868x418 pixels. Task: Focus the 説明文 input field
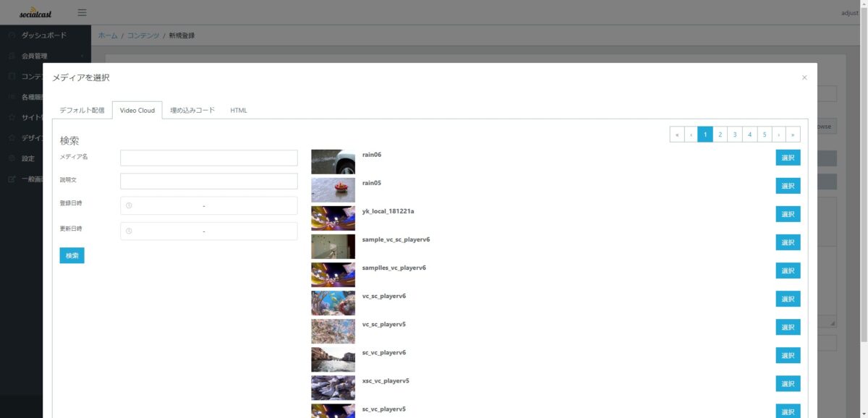[x=209, y=181]
